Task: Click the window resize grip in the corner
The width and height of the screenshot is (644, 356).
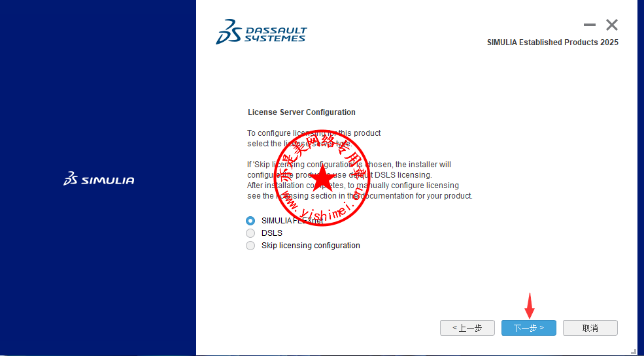Action: click(x=634, y=351)
